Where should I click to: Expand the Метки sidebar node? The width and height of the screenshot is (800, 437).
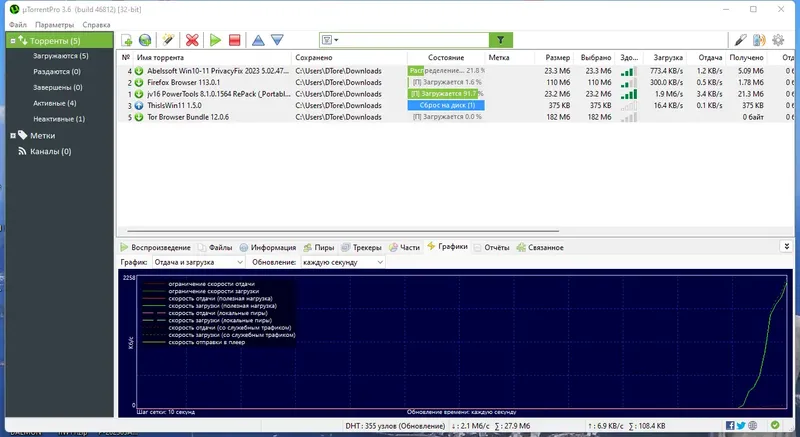point(13,136)
